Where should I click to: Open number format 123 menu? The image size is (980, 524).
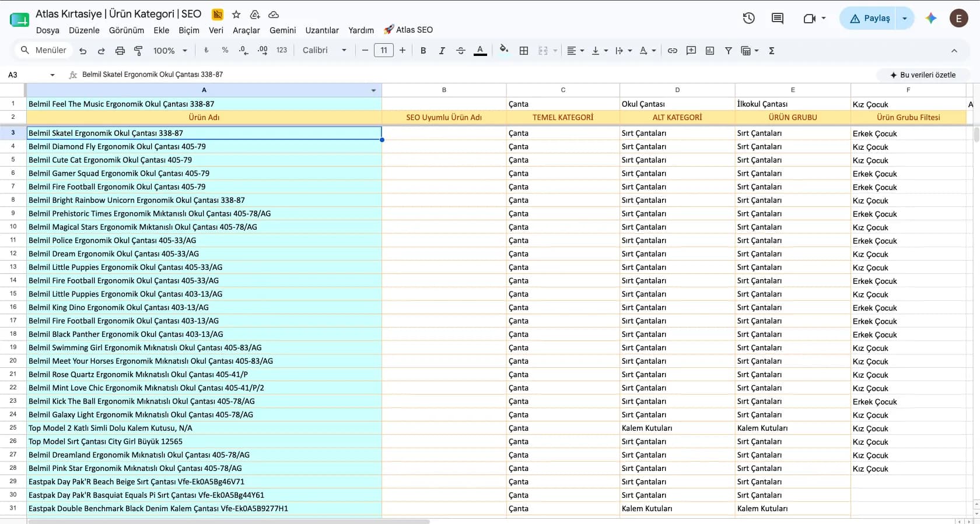(x=282, y=51)
